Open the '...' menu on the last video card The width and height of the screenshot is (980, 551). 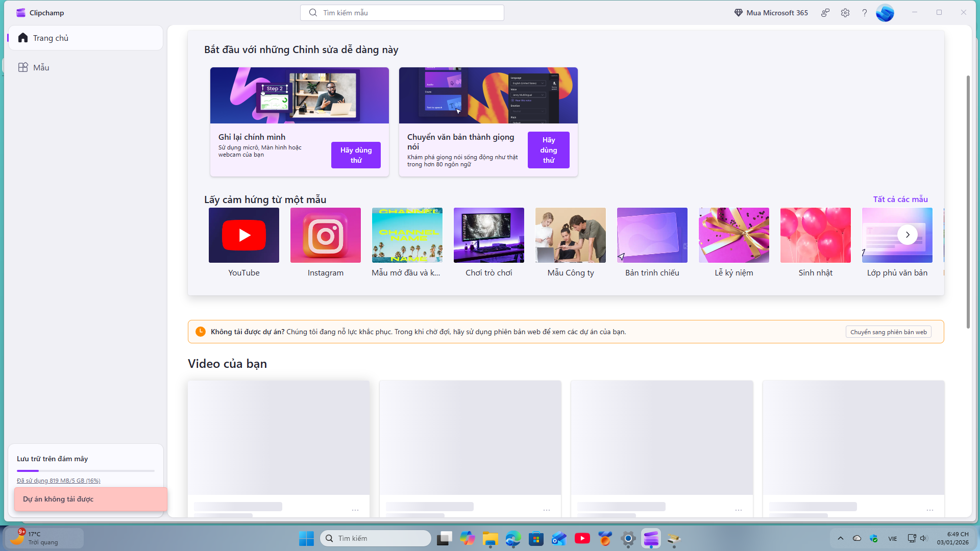(x=929, y=510)
